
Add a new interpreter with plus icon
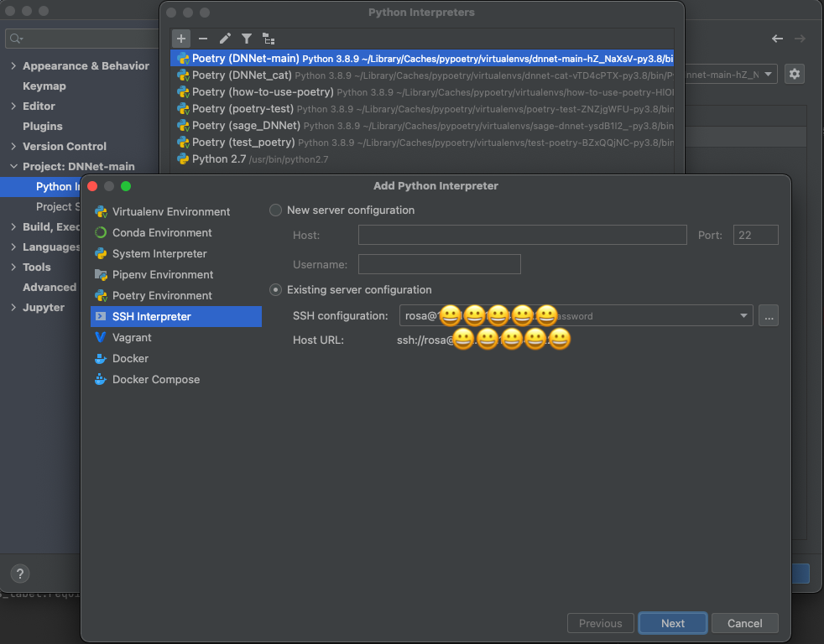coord(180,39)
